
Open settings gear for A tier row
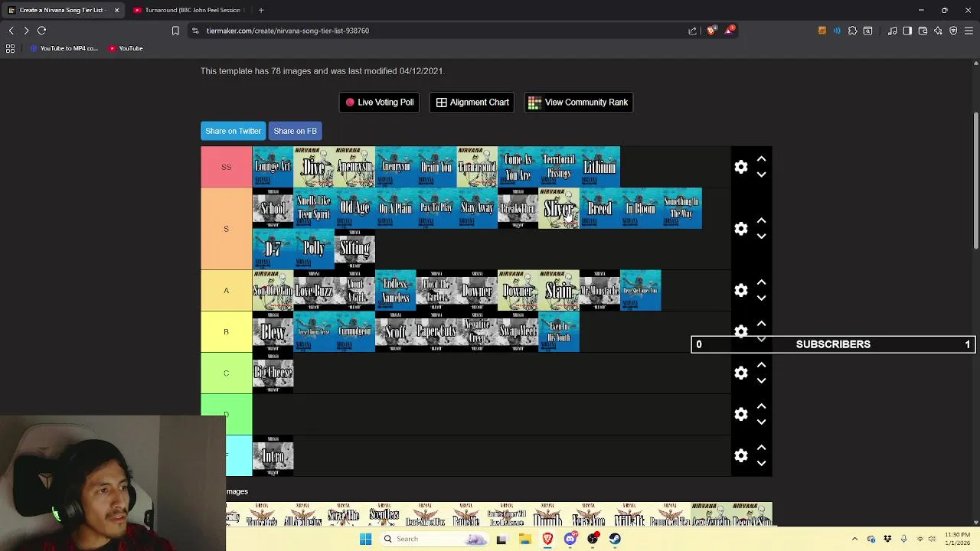(x=741, y=291)
